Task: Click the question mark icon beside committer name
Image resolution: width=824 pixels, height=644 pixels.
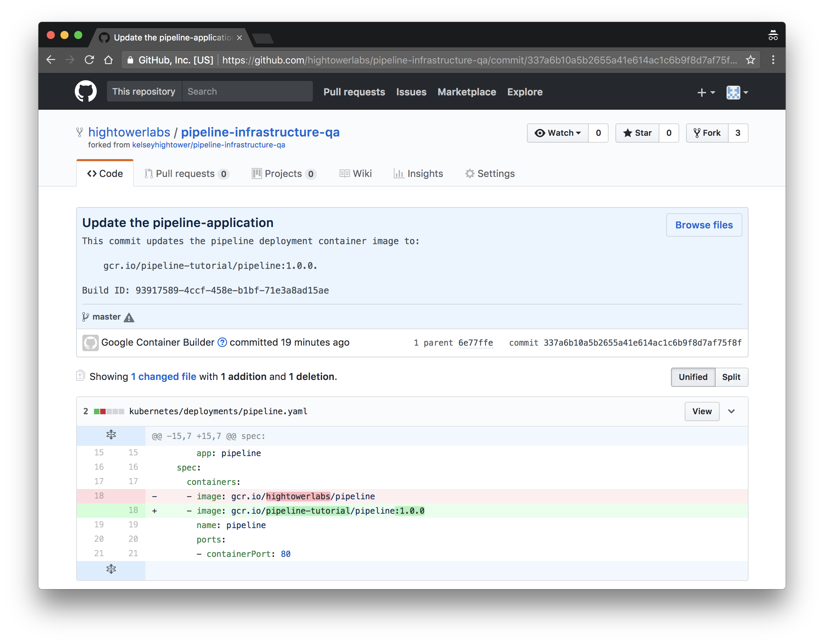Action: coord(222,342)
